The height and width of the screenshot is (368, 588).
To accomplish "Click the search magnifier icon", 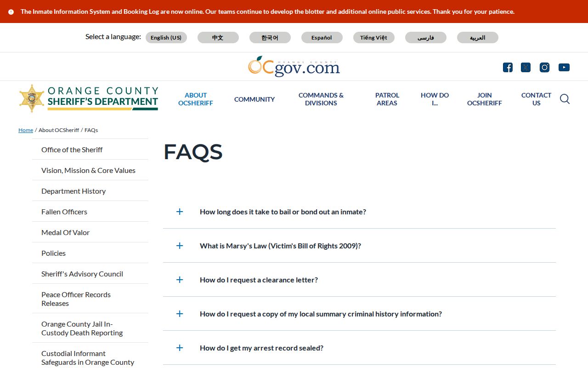I will point(565,99).
